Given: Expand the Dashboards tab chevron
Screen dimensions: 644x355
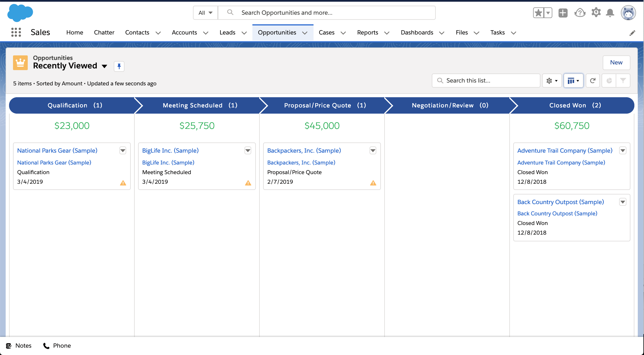Looking at the screenshot, I should [x=442, y=33].
